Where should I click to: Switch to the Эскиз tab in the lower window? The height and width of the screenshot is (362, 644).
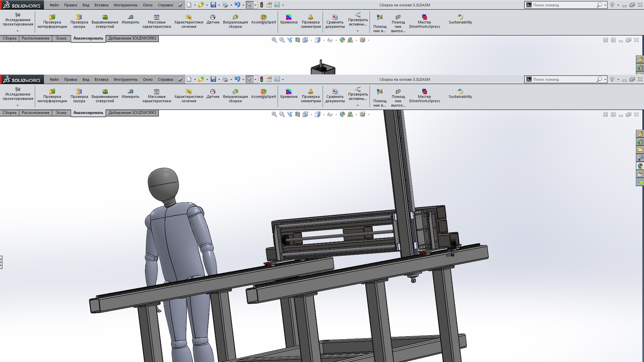[61, 113]
